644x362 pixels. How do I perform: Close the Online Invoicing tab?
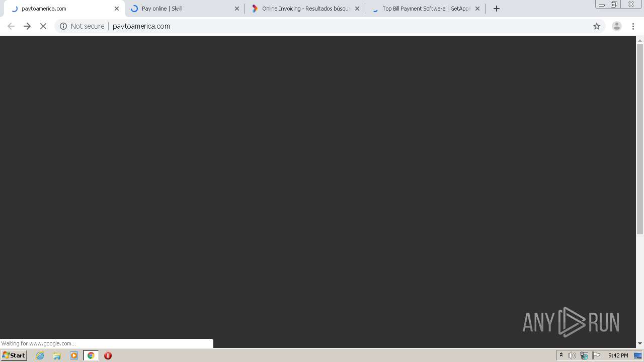pyautogui.click(x=357, y=9)
